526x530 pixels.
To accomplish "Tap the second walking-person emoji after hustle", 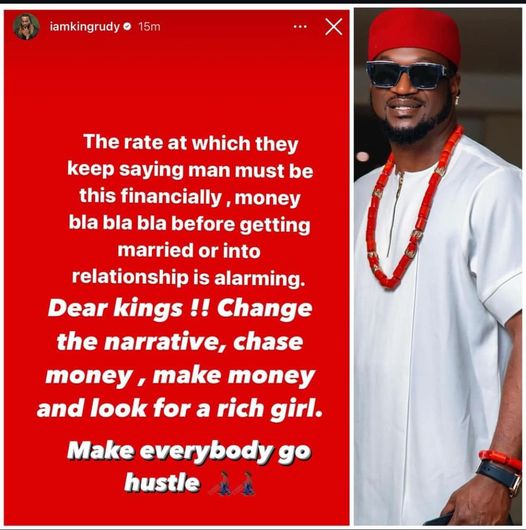I will (x=245, y=483).
